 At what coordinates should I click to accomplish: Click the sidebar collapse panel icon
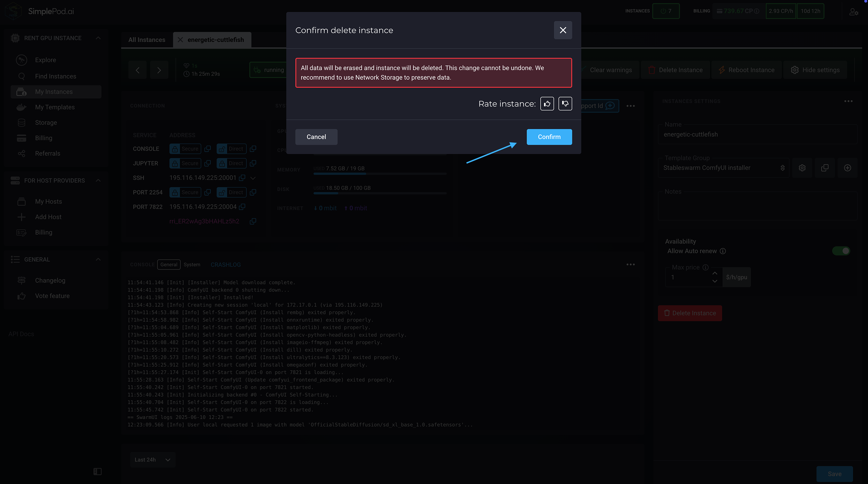click(x=97, y=471)
